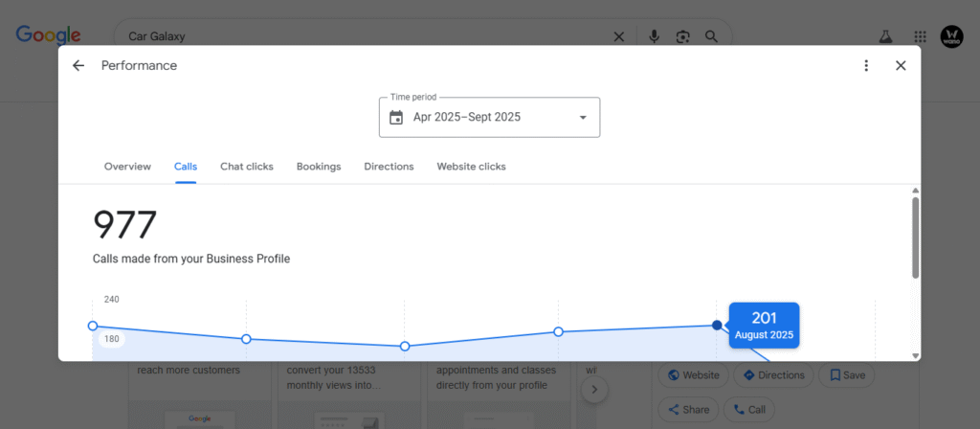The image size is (980, 429).
Task: Clear the search box text
Action: click(618, 36)
